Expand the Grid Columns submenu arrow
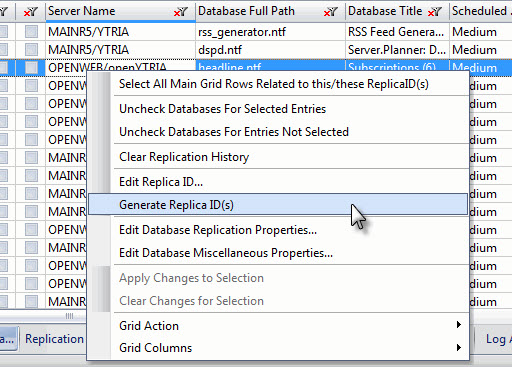The image size is (512, 367). (459, 348)
